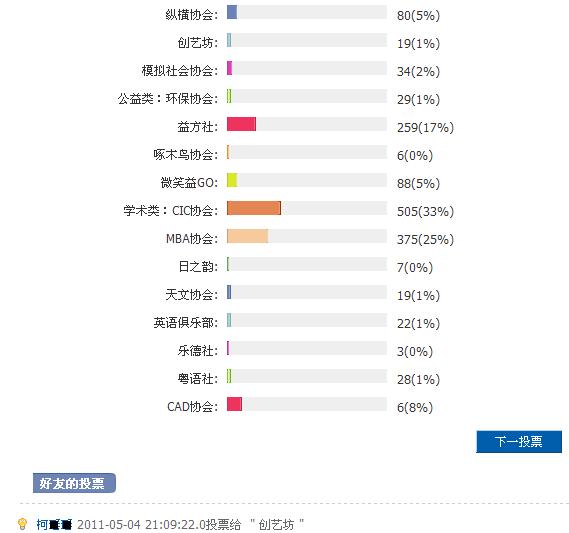Screen dimensions: 569x533
Task: Click the 天文协会 blue bar
Action: (229, 292)
